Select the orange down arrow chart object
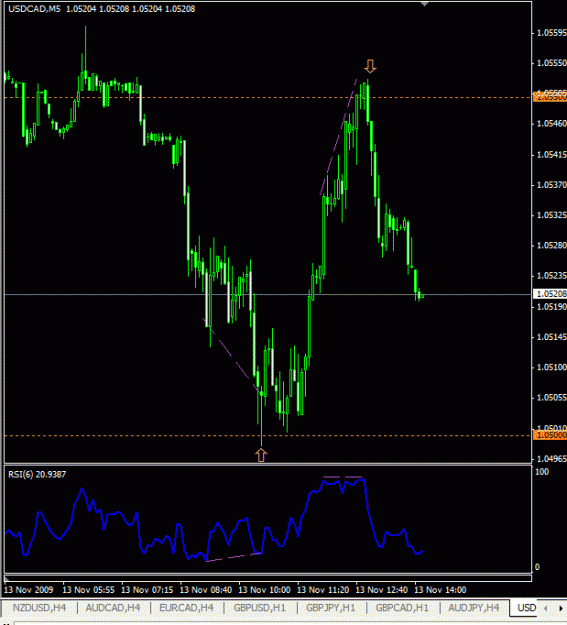Screen dimensions: 567x625 click(x=370, y=66)
